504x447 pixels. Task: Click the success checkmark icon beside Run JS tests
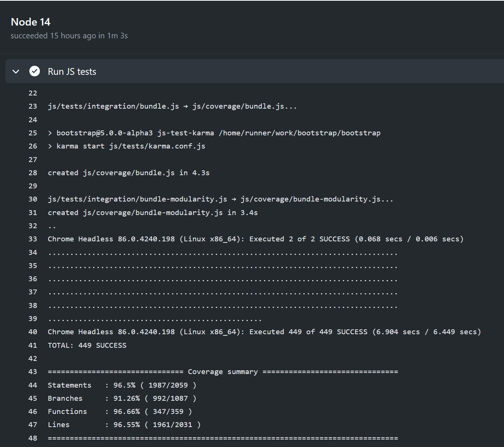[35, 71]
